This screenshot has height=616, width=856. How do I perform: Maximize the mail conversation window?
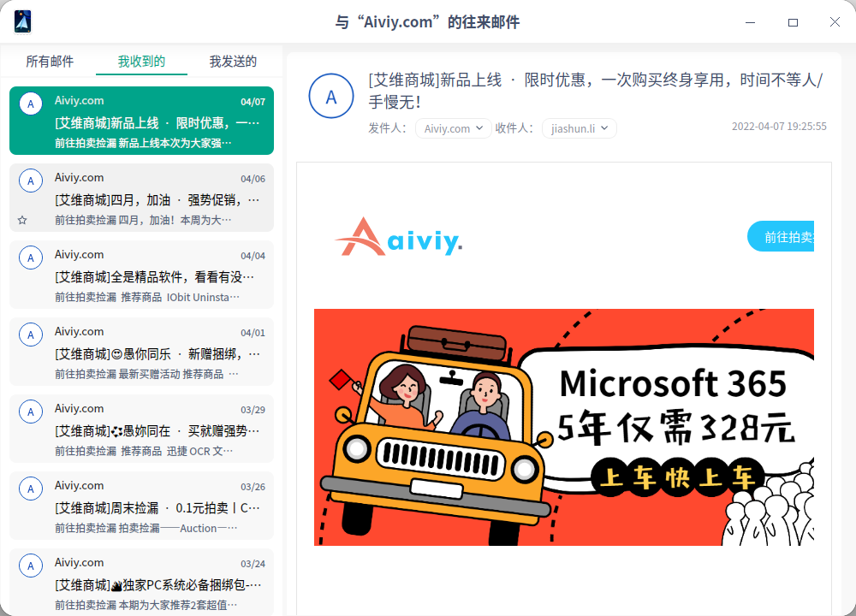point(793,22)
